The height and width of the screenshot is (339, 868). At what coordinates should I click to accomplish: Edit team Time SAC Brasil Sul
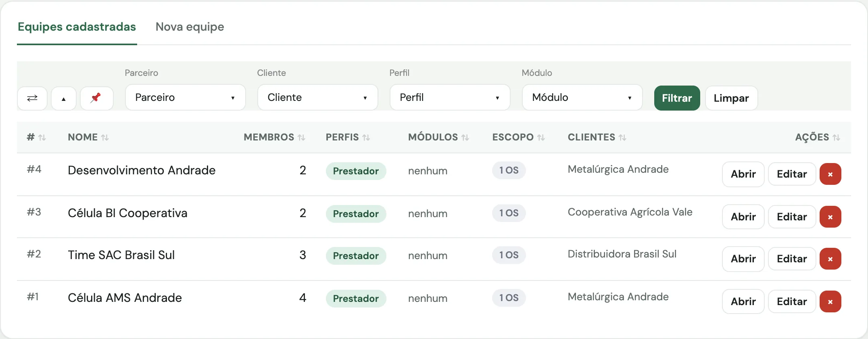[x=792, y=259]
